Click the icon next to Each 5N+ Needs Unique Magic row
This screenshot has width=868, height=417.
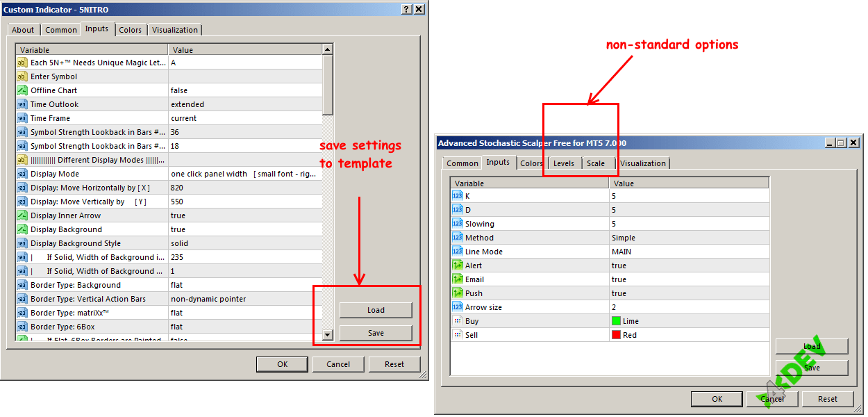click(x=22, y=63)
